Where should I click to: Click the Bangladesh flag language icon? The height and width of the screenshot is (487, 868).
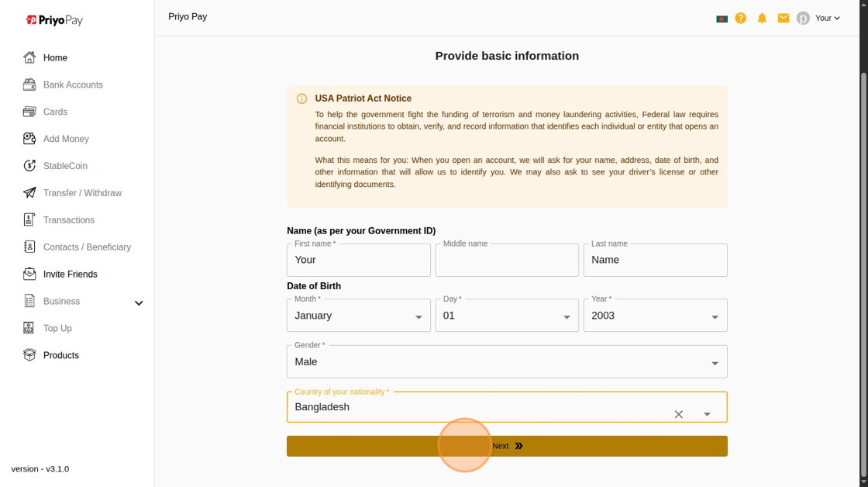pos(722,19)
